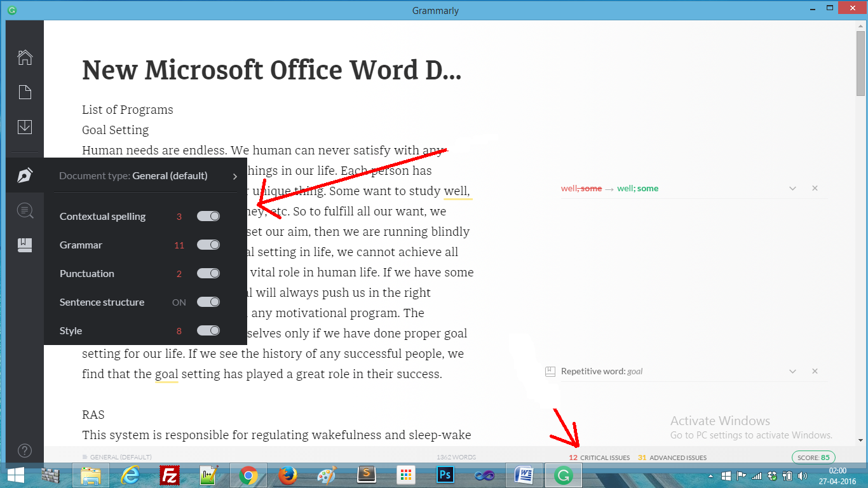
Task: Click 12 Critical Issues in status bar
Action: click(599, 457)
